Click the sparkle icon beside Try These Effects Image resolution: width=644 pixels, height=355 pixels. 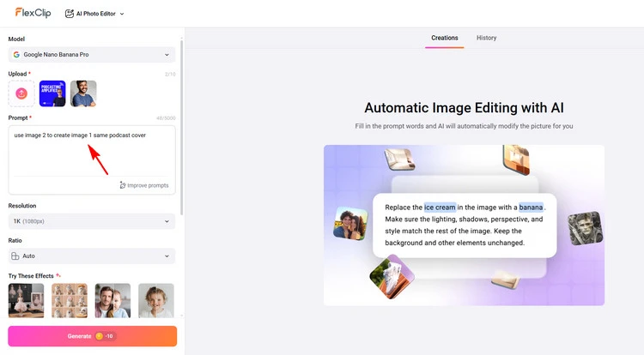coord(58,275)
